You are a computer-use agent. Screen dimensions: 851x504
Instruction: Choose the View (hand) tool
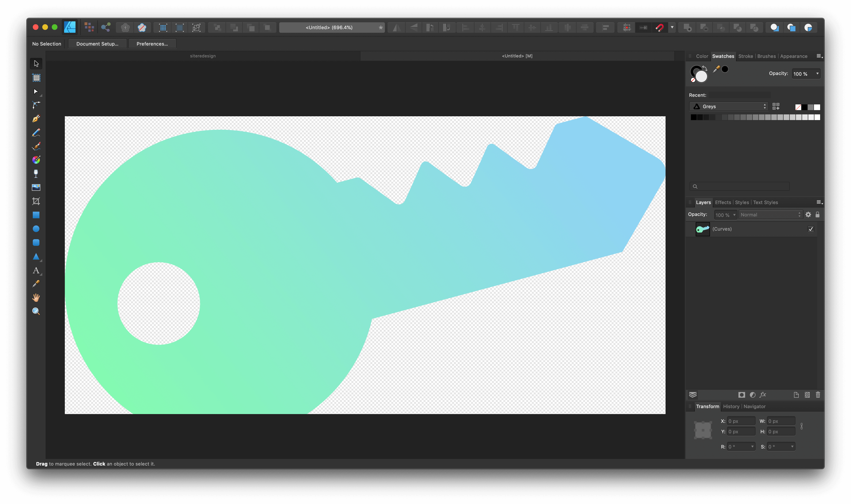pyautogui.click(x=36, y=298)
